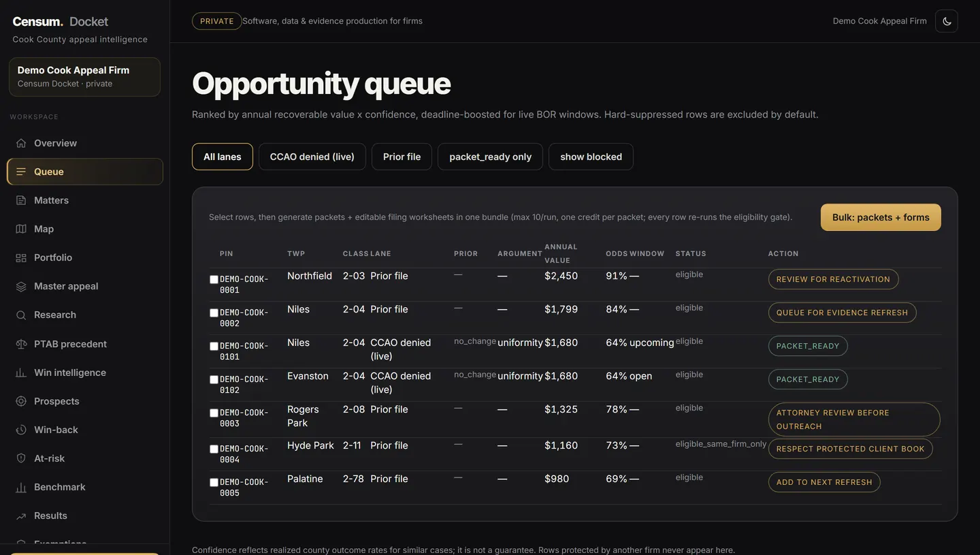Click the 91% odds value
Image resolution: width=980 pixels, height=555 pixels.
coord(617,276)
